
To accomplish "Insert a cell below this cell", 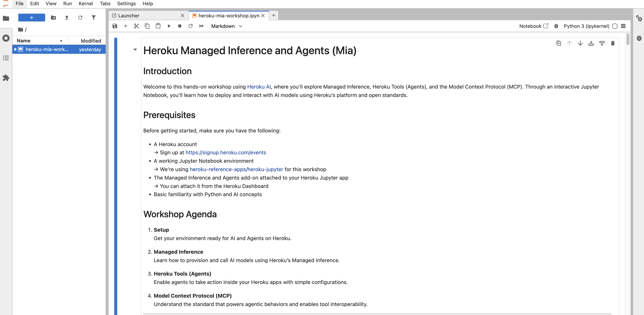I will tap(602, 43).
